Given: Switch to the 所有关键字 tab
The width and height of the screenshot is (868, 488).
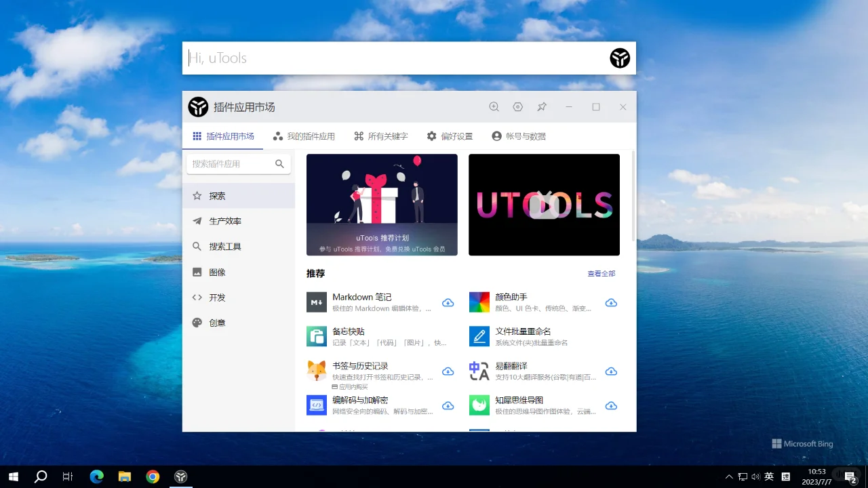Looking at the screenshot, I should (x=381, y=136).
